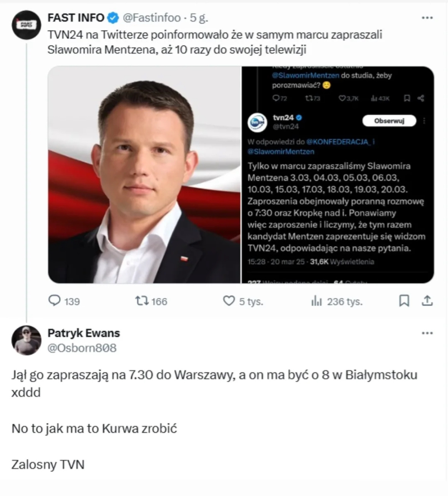Open the Sławomir Mentzen portrait image

point(144,175)
